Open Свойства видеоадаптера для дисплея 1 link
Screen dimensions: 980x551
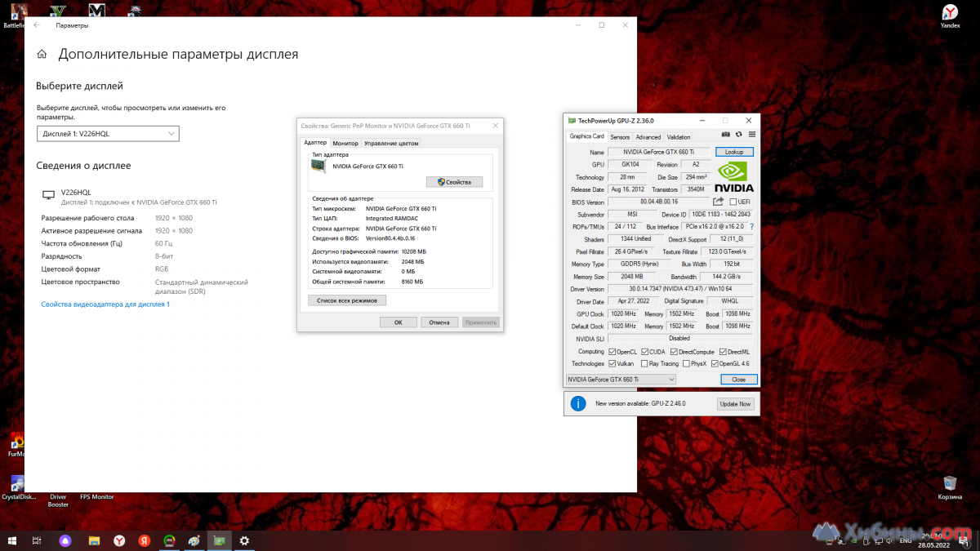pyautogui.click(x=105, y=304)
